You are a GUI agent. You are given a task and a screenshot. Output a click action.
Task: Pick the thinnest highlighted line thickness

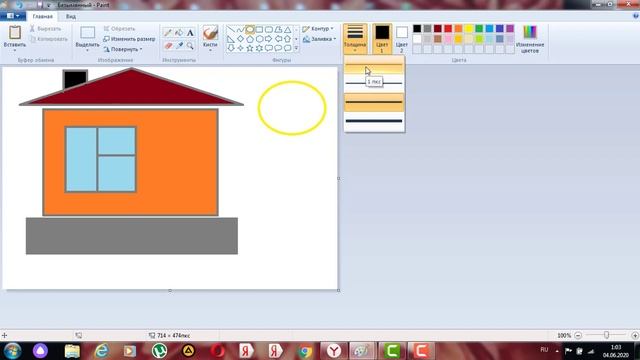click(x=374, y=66)
